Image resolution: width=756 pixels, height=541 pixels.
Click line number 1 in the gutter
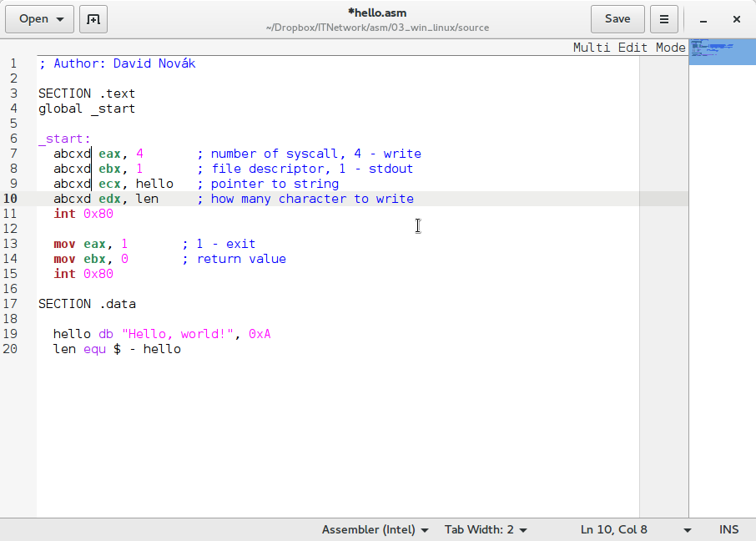(x=13, y=63)
